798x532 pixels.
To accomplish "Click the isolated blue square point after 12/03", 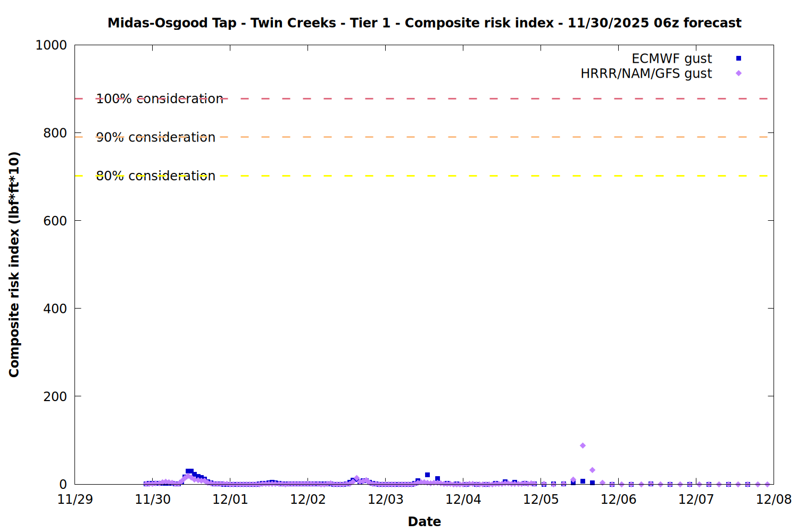I will [x=427, y=475].
